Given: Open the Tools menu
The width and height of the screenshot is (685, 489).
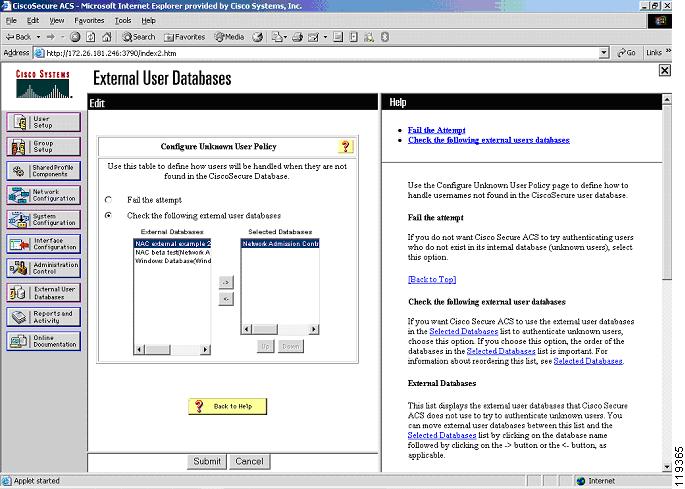Looking at the screenshot, I should 123,21.
